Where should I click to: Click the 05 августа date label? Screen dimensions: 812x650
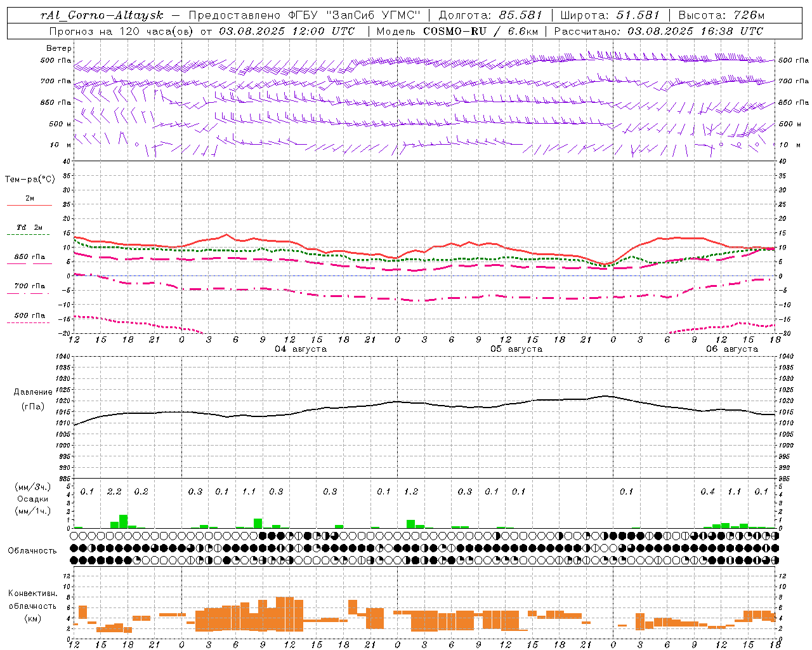[x=516, y=349]
